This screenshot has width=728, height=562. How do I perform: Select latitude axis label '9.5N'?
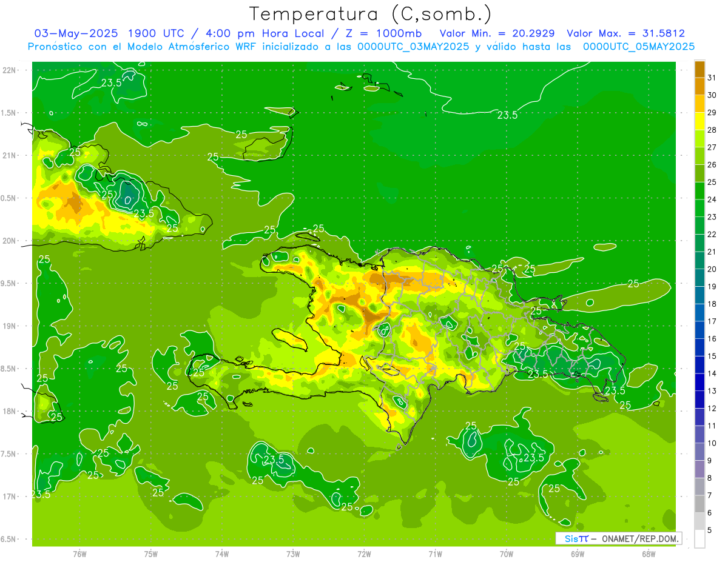click(x=10, y=283)
